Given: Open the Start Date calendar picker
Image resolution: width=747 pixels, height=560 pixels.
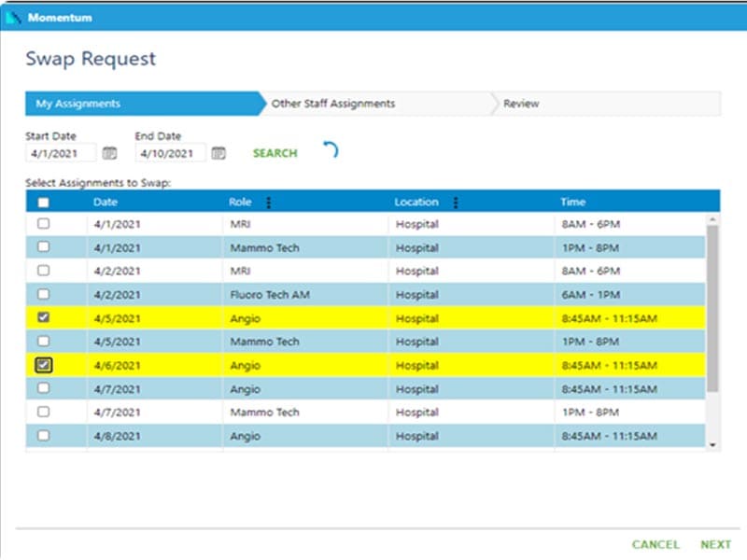Looking at the screenshot, I should (109, 153).
